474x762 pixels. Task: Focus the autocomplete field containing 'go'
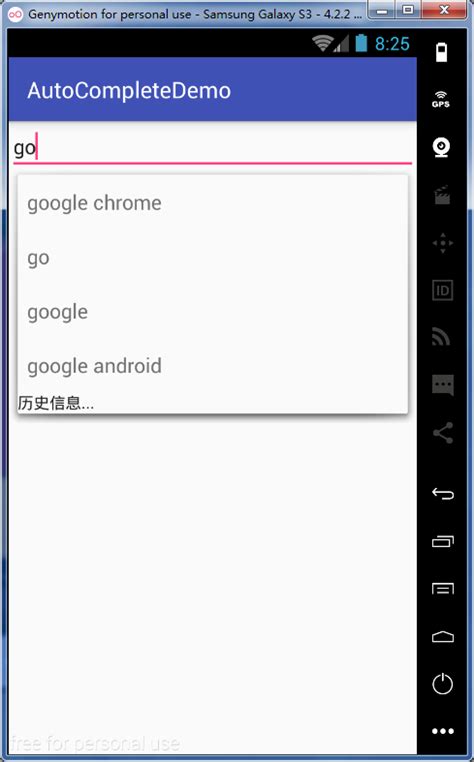tap(212, 148)
